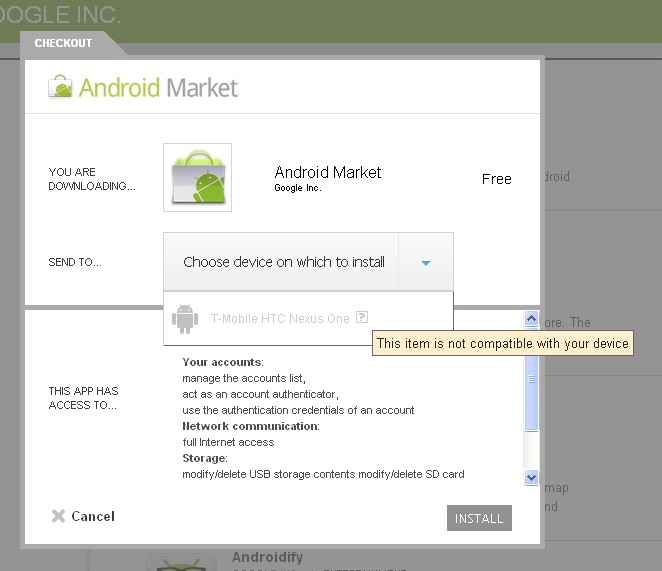Click 'Choose device on which to install'
The image size is (662, 571).
click(284, 262)
